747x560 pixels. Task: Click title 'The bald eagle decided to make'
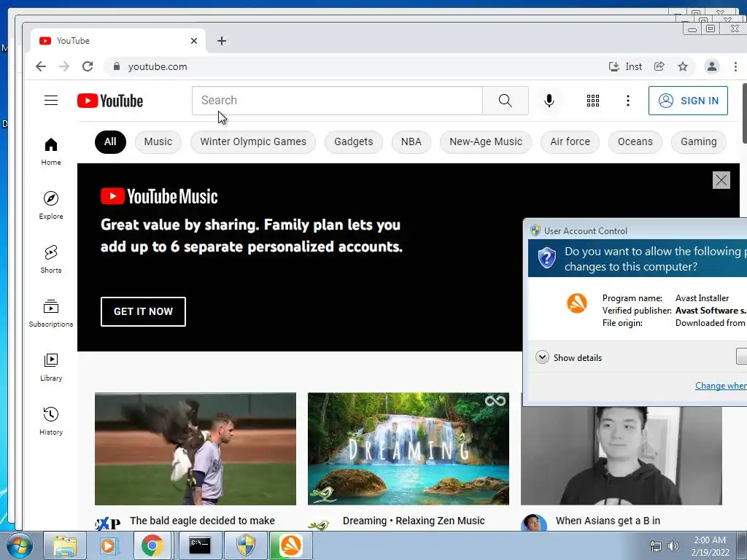tap(203, 521)
